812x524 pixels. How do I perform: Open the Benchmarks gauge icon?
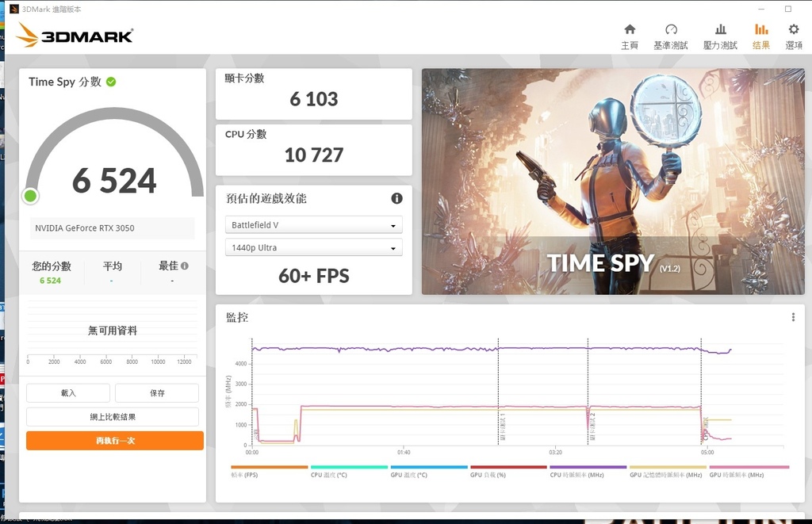(x=671, y=29)
